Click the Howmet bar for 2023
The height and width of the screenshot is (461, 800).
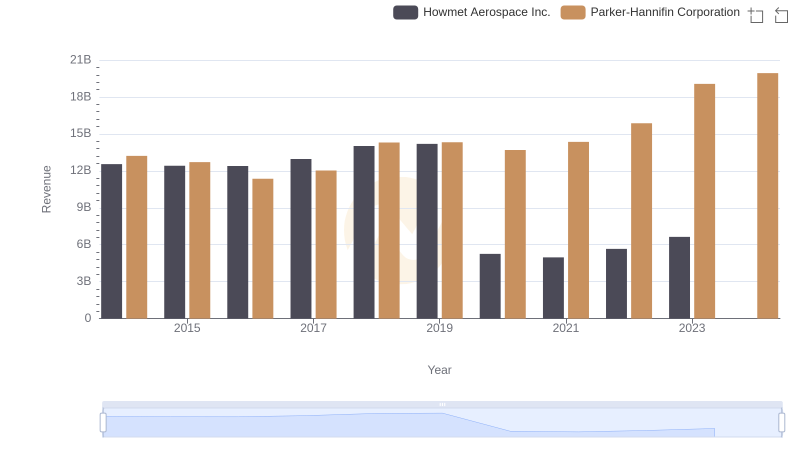tap(680, 277)
